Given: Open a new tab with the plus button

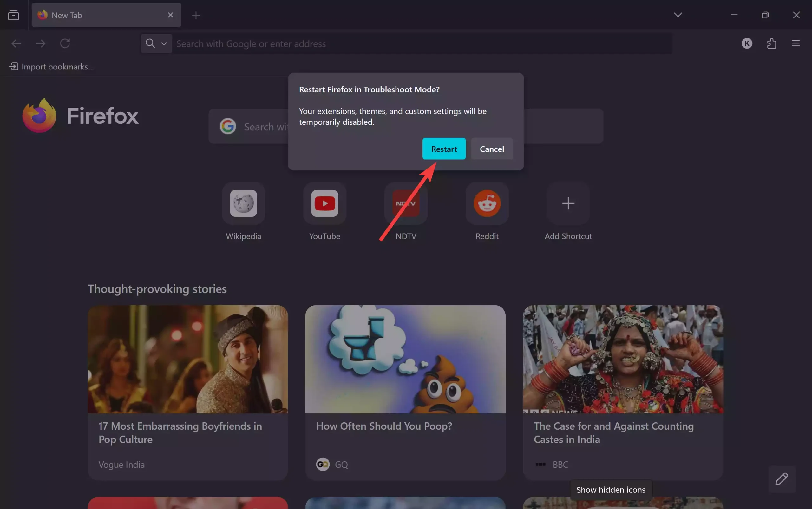Looking at the screenshot, I should pyautogui.click(x=196, y=15).
